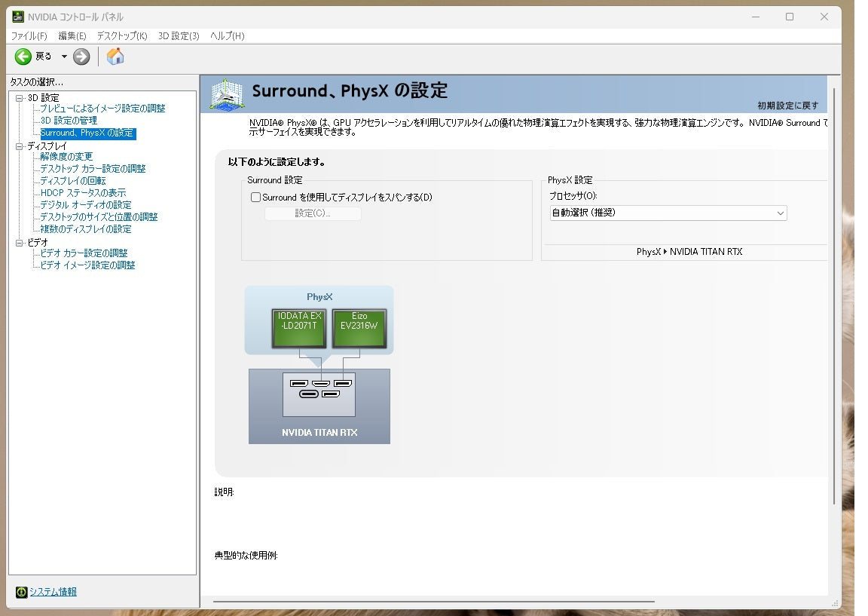Collapse the ビデオ tree node
This screenshot has height=616, width=868.
[20, 243]
